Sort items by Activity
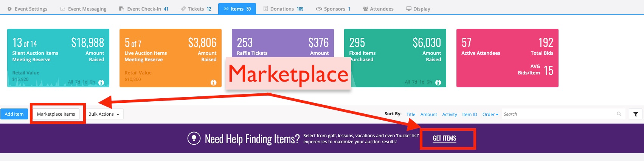 tap(450, 115)
